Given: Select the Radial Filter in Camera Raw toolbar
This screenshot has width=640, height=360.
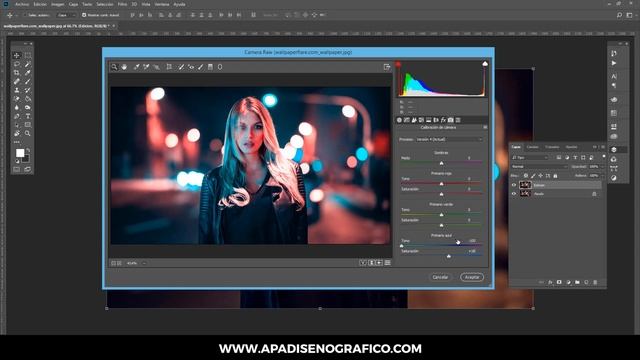Looking at the screenshot, I should click(x=220, y=67).
